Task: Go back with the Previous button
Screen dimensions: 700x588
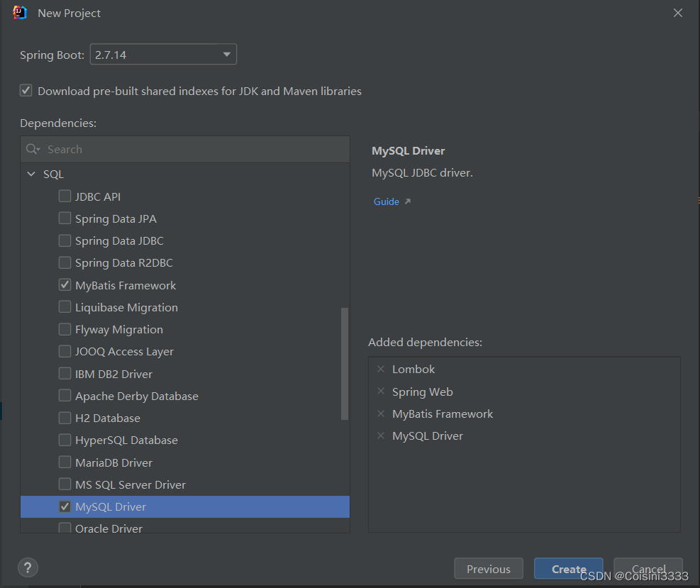Action: 489,568
